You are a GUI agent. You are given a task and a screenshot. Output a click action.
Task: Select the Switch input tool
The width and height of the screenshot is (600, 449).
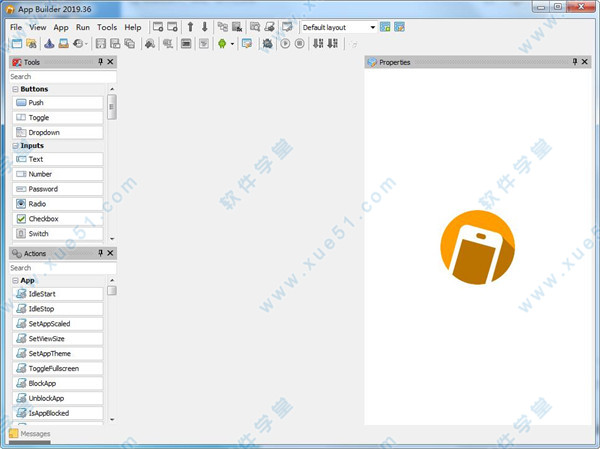coord(58,234)
